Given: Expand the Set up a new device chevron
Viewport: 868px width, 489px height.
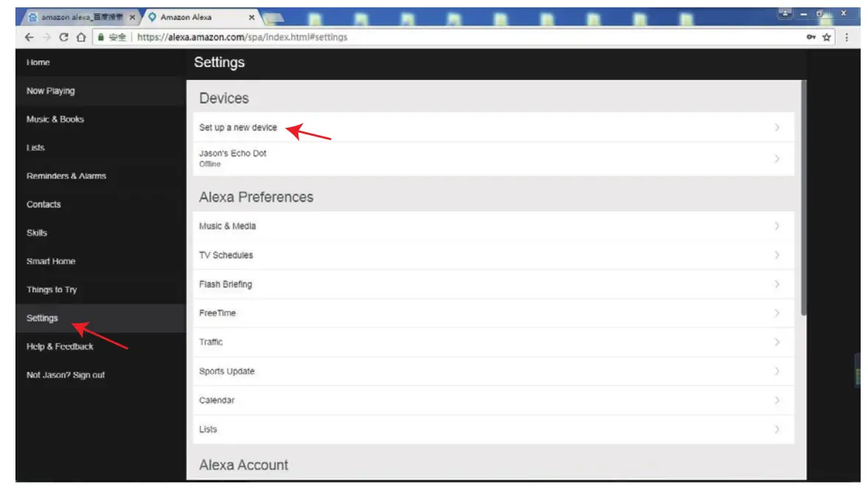Looking at the screenshot, I should pos(777,127).
